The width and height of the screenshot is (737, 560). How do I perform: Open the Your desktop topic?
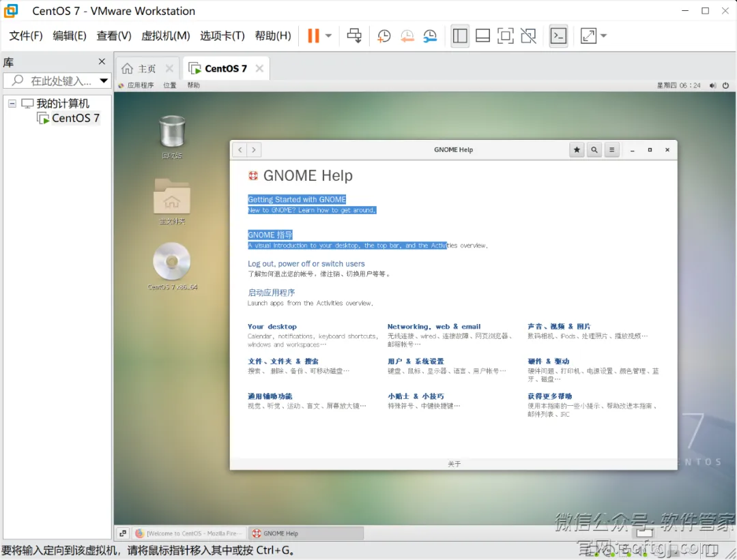tap(272, 327)
